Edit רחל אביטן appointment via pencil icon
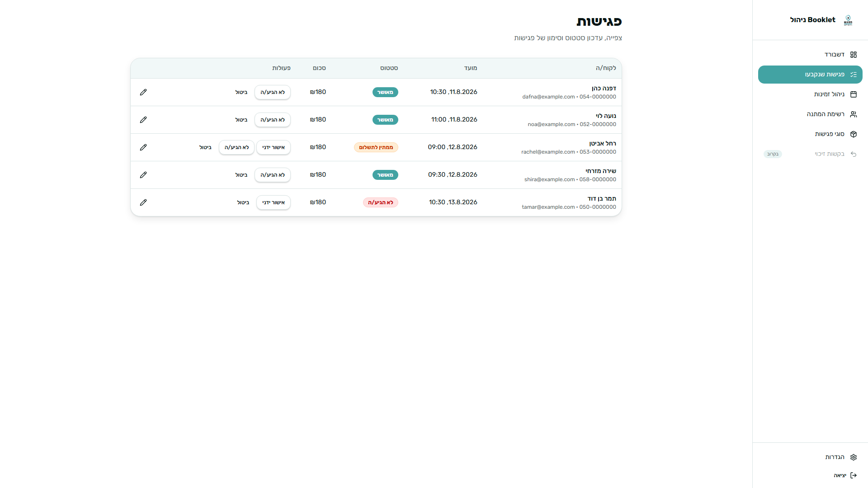This screenshot has width=868, height=488. point(143,147)
